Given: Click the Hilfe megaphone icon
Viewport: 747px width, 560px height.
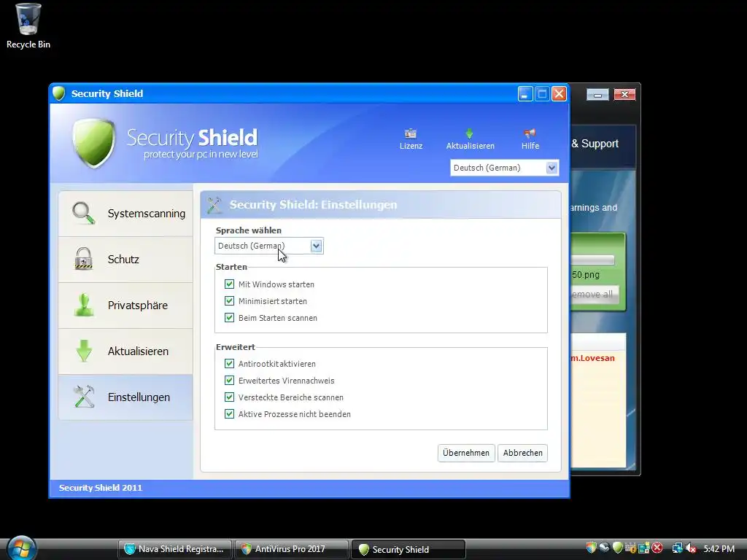Looking at the screenshot, I should (x=530, y=133).
